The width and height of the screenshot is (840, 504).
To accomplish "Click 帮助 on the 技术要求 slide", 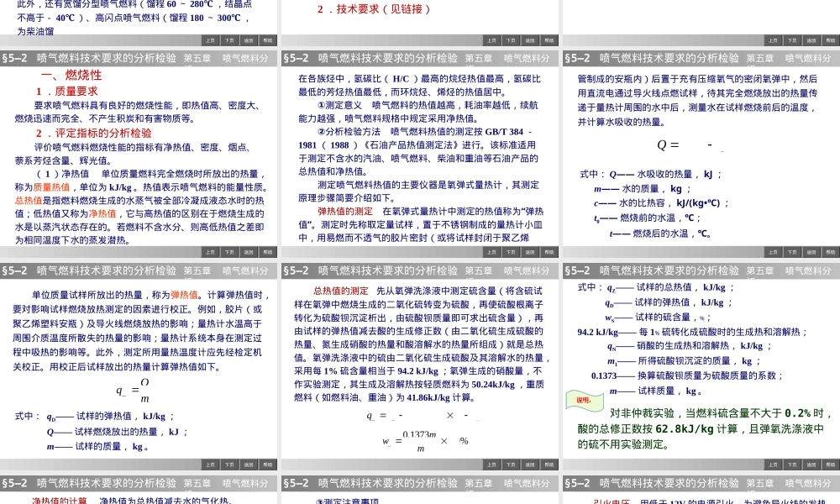I will 549,40.
